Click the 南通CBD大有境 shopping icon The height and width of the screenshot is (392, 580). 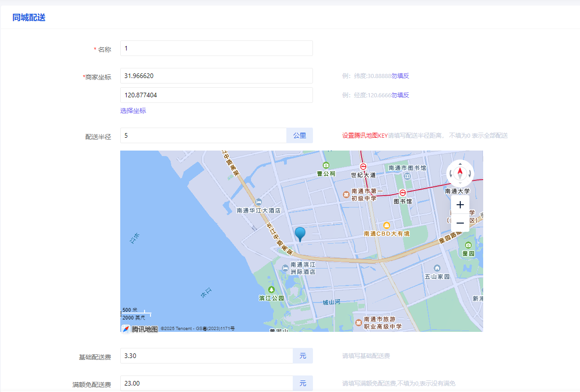[387, 225]
